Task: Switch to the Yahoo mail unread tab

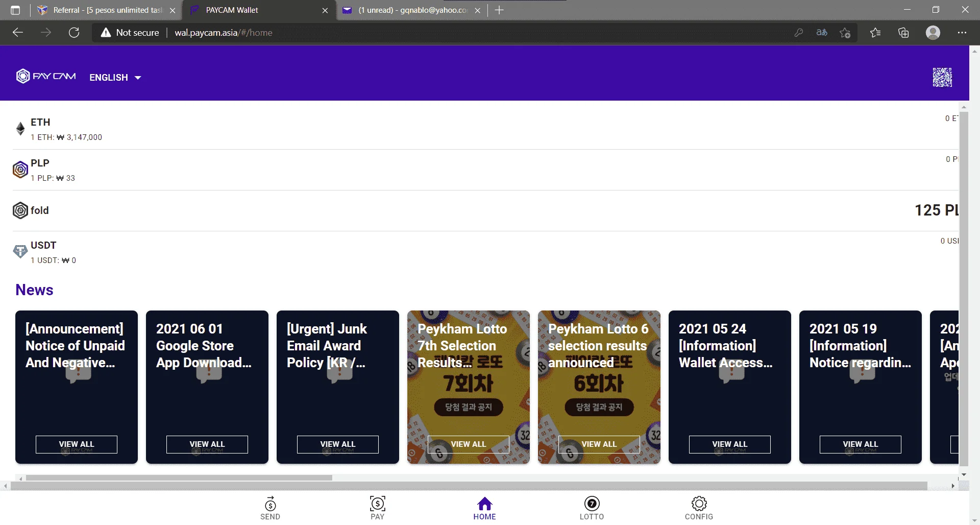Action: tap(411, 10)
